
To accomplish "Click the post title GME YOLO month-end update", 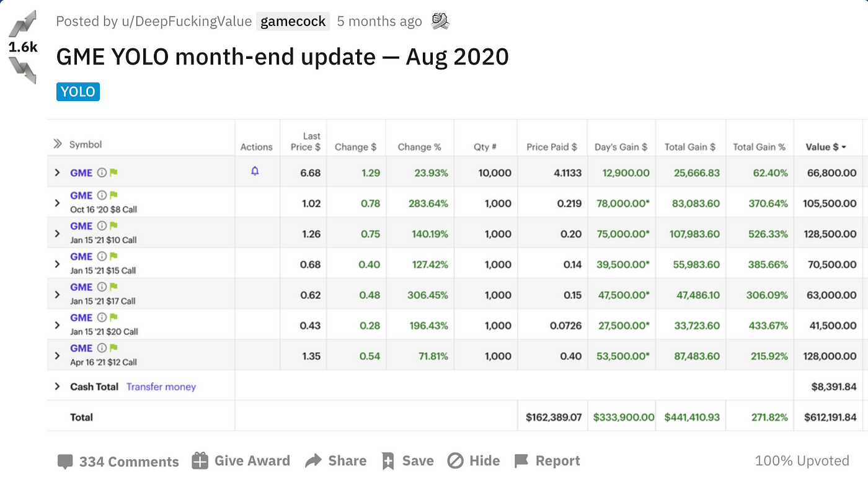I will point(282,57).
